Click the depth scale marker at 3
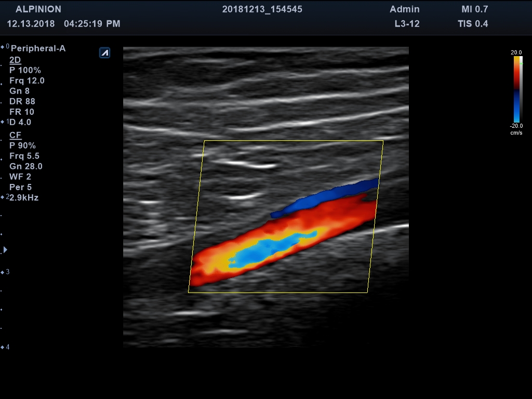The image size is (532, 399). click(x=5, y=272)
